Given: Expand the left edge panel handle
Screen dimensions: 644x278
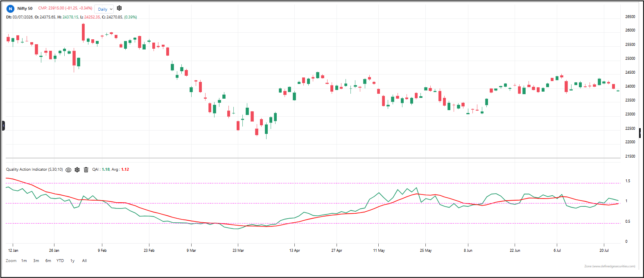Looking at the screenshot, I should point(3,126).
